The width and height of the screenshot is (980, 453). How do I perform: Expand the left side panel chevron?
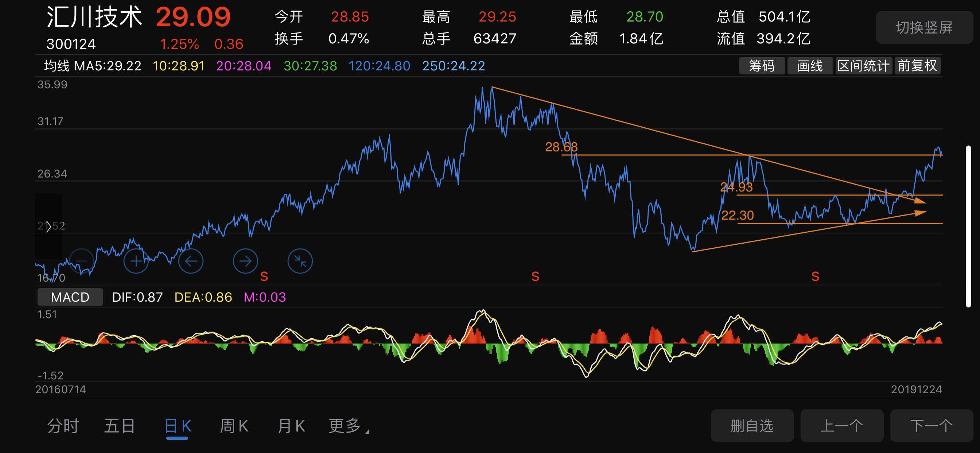49,226
